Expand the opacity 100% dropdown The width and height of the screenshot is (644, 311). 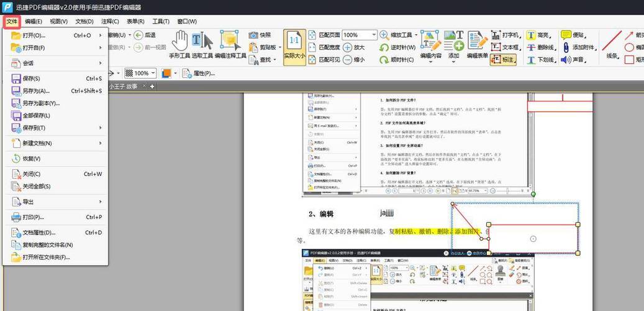[x=153, y=73]
